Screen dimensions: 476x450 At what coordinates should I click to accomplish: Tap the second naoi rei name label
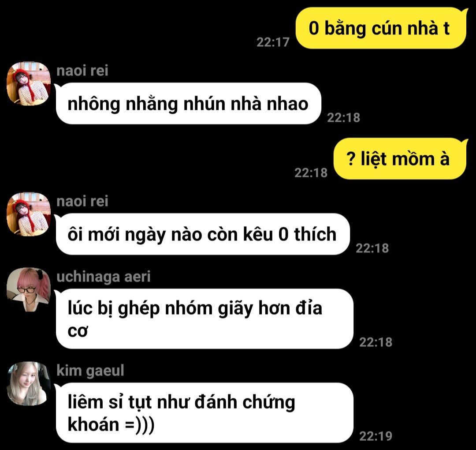(82, 201)
